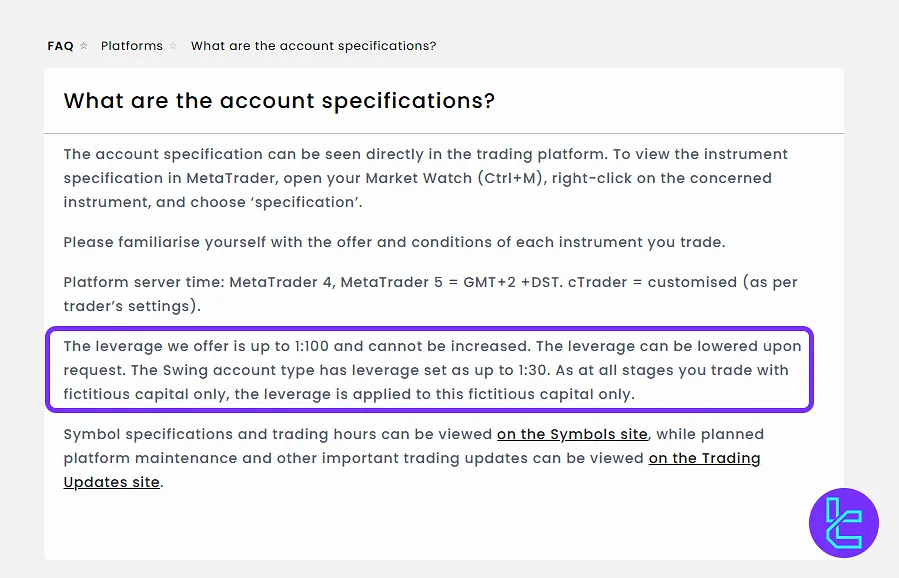Click the star icon after FAQ breadcrumb

(83, 46)
